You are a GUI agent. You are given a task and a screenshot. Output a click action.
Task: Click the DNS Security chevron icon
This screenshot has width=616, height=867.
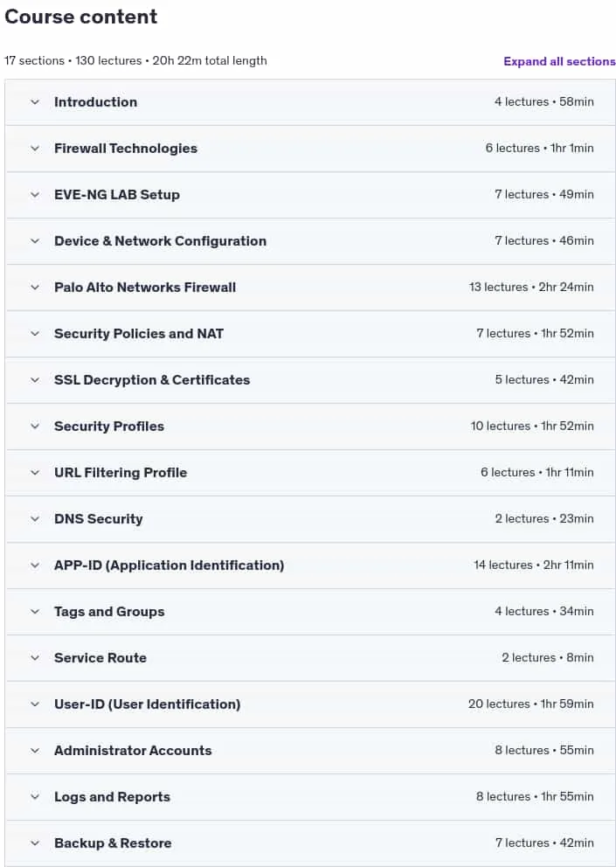pos(35,519)
